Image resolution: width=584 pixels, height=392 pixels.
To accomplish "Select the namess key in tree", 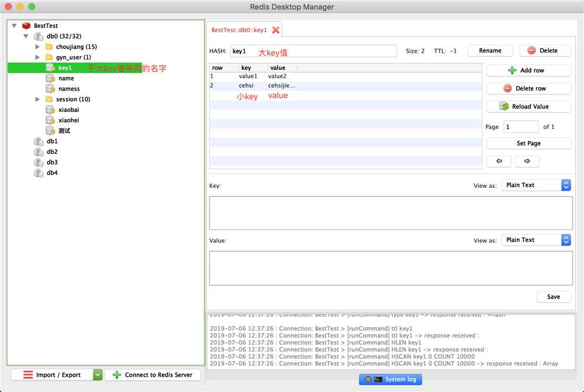I will [x=69, y=89].
